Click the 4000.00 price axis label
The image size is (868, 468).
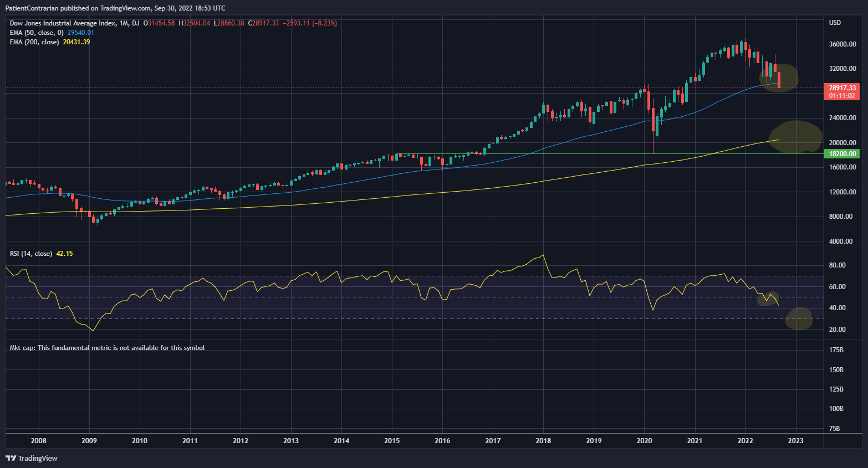click(841, 241)
